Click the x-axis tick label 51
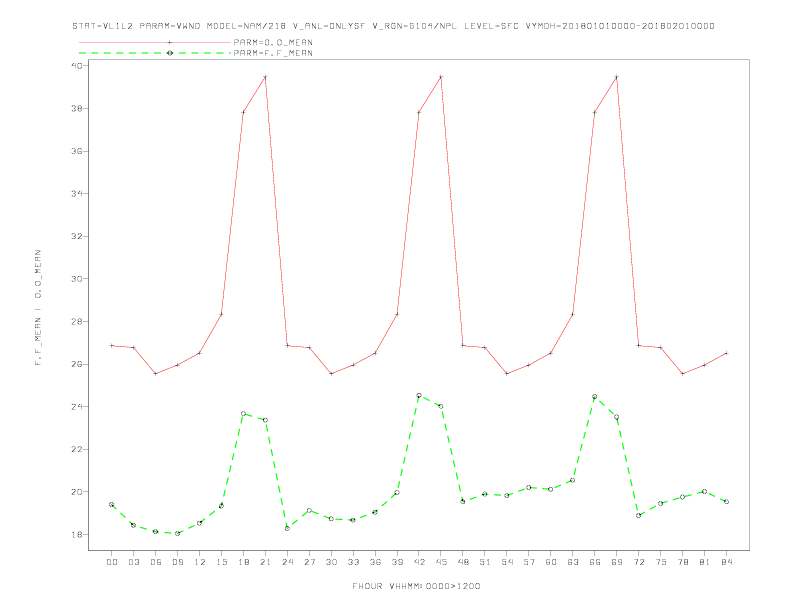This screenshot has width=792, height=612. point(485,562)
